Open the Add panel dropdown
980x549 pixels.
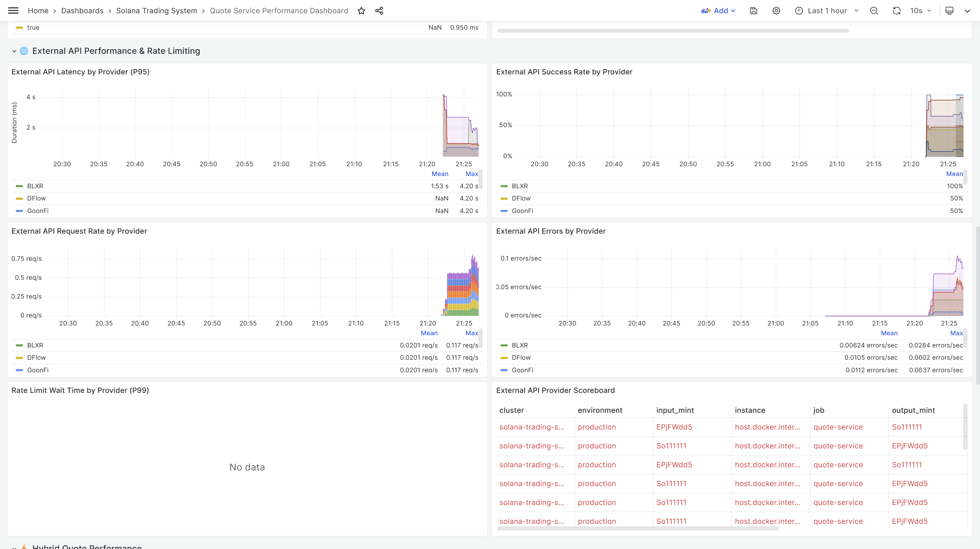(718, 10)
